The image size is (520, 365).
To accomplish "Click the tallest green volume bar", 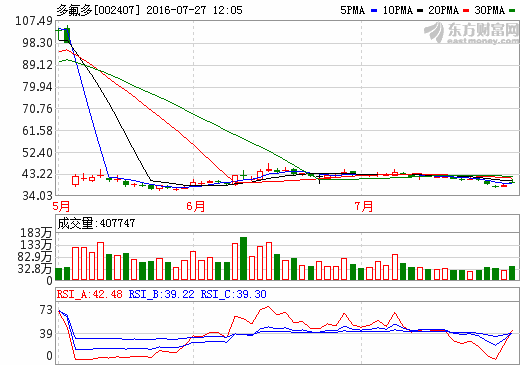I will tap(243, 258).
